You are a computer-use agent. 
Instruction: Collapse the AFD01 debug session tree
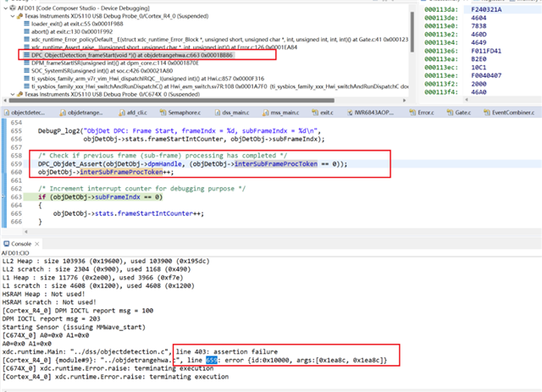coord(5,8)
